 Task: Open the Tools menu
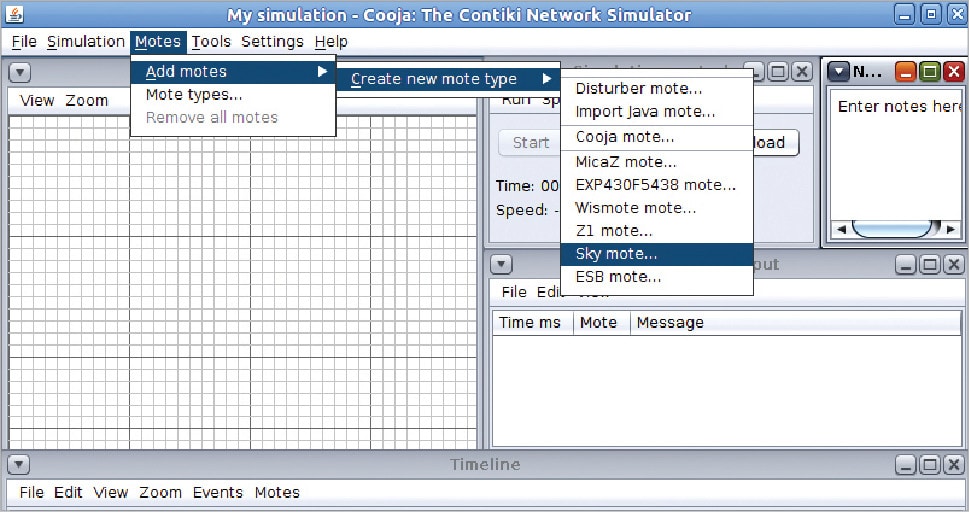[x=211, y=42]
